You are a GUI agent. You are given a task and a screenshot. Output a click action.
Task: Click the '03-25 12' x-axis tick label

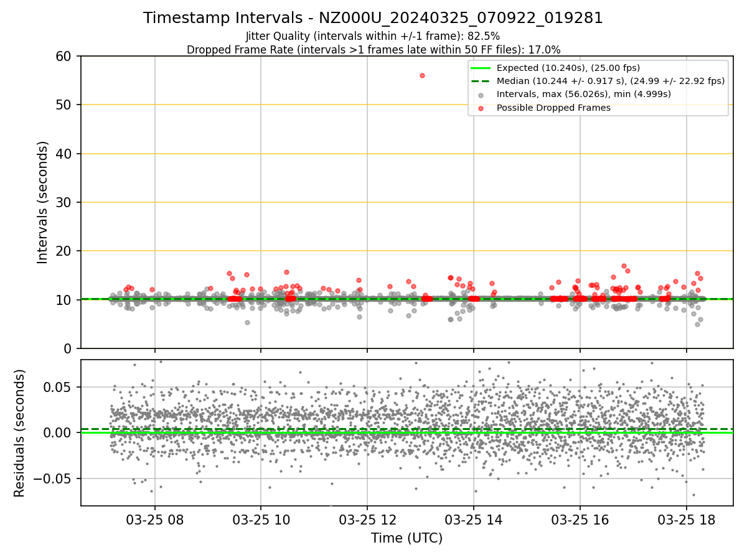coord(367,520)
